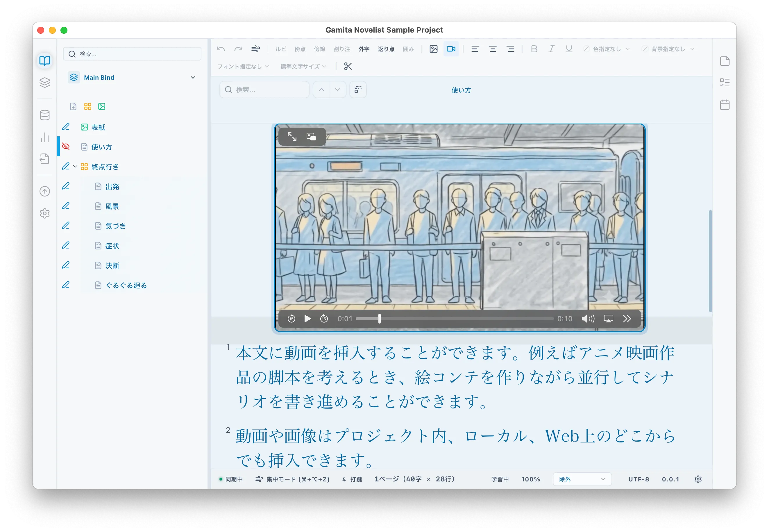Toggle underline formatting
This screenshot has height=532, width=769.
pos(569,49)
